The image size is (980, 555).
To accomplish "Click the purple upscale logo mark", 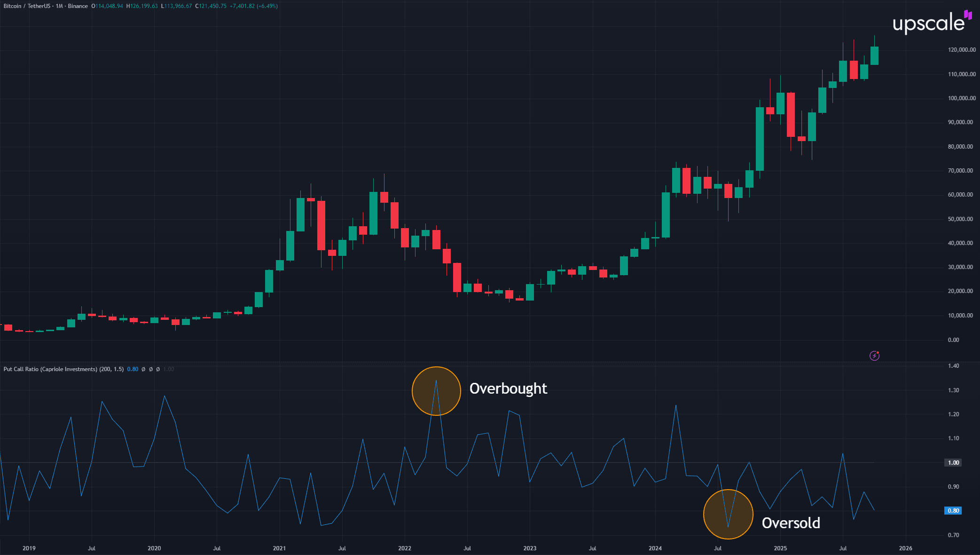I will point(968,15).
